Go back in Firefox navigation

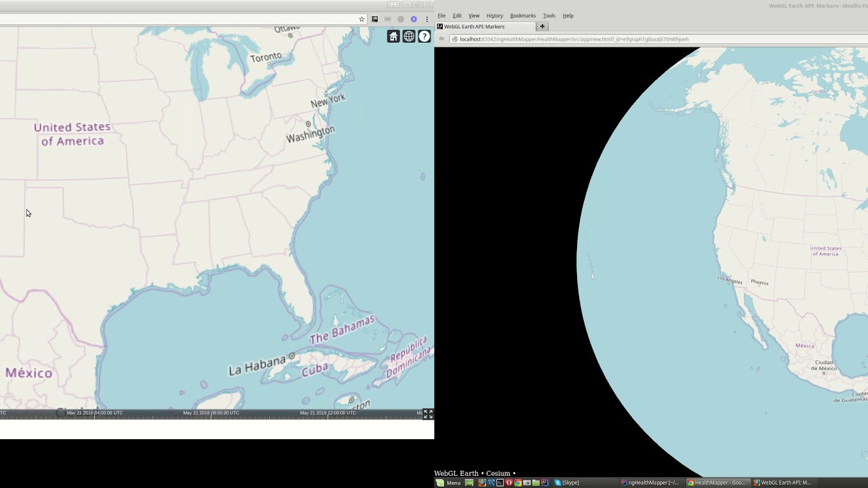pyautogui.click(x=441, y=39)
